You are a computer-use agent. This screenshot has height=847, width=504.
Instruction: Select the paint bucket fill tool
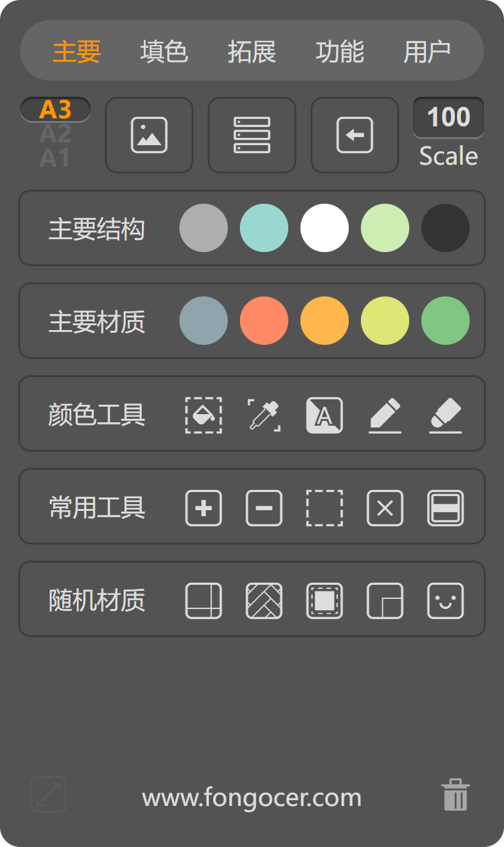point(204,415)
